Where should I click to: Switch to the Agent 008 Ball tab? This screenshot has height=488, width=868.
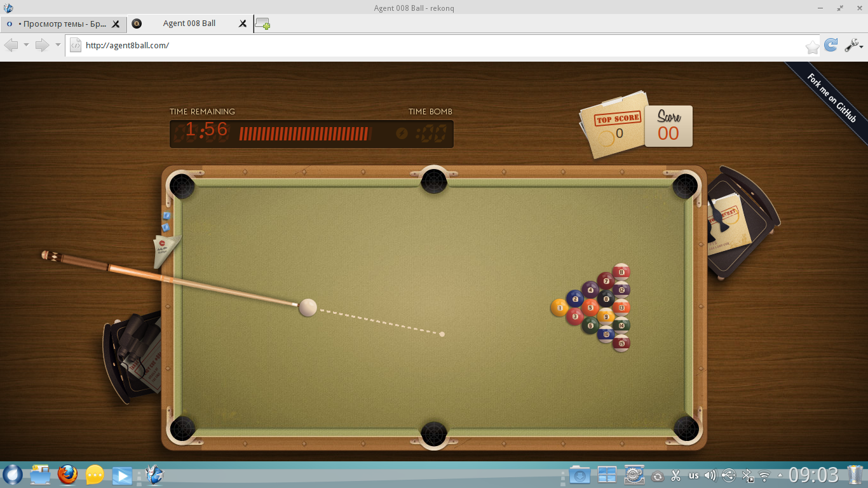click(x=189, y=24)
